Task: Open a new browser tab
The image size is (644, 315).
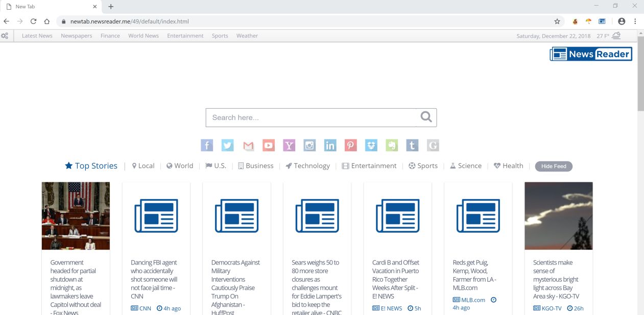Action: (x=111, y=7)
